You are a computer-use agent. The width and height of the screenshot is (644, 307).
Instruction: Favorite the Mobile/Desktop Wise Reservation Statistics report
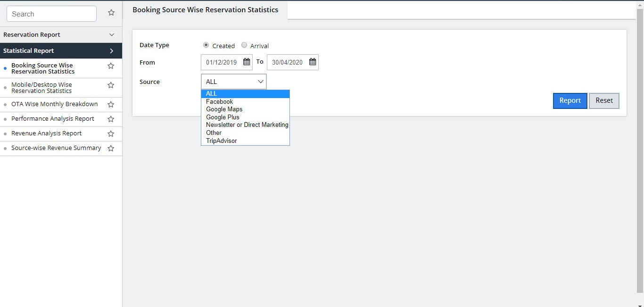pos(111,85)
